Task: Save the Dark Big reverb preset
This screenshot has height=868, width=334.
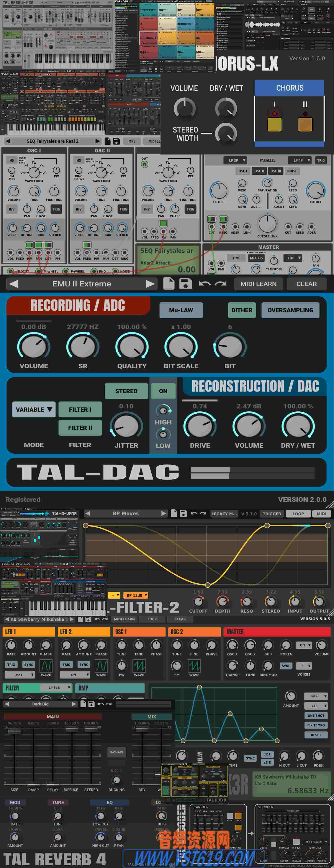Action: tap(91, 704)
